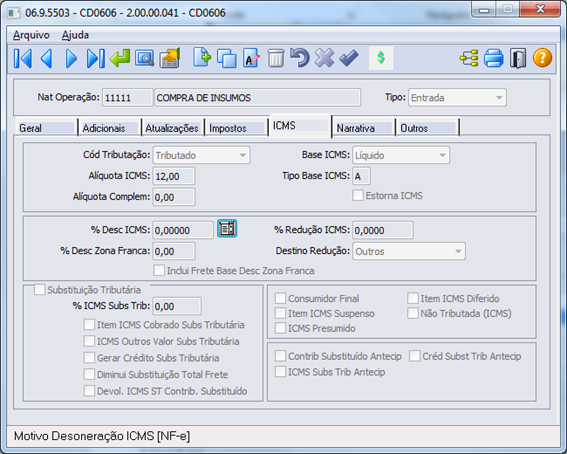Open the Narrativa tab
Viewport: 567px width, 454px height.
click(363, 128)
